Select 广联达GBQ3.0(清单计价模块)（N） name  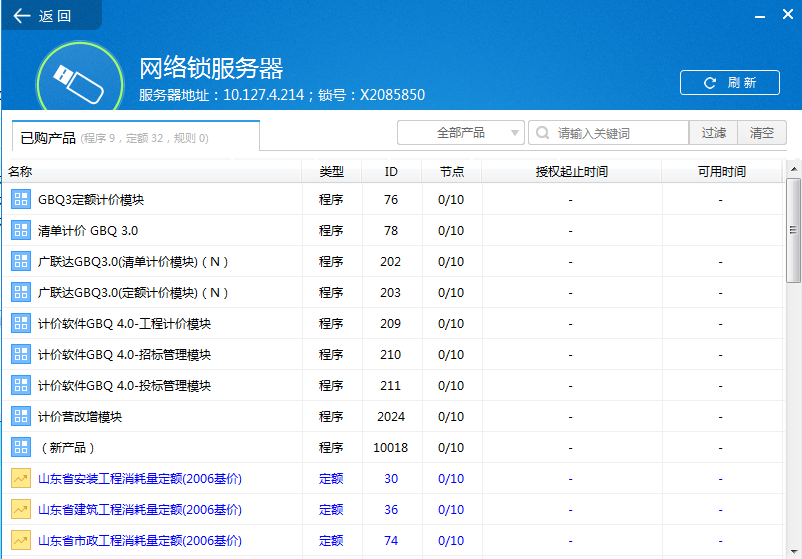point(133,262)
